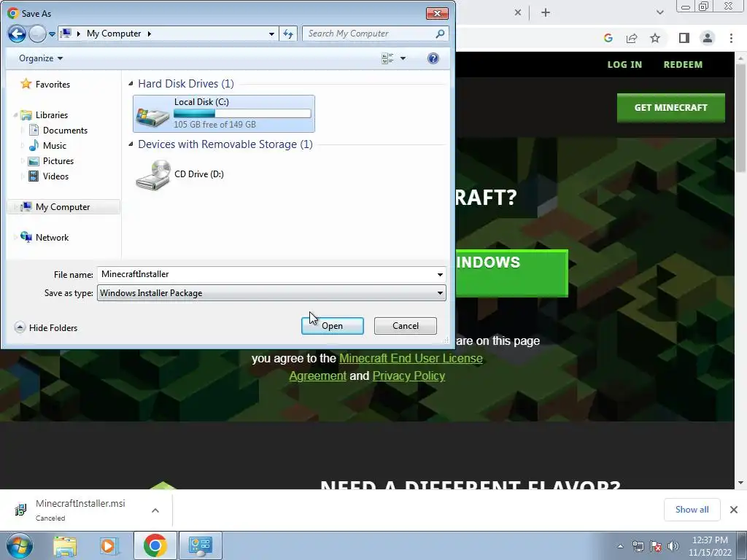Open more view options arrow
Screen dimensions: 747x560
(403, 58)
